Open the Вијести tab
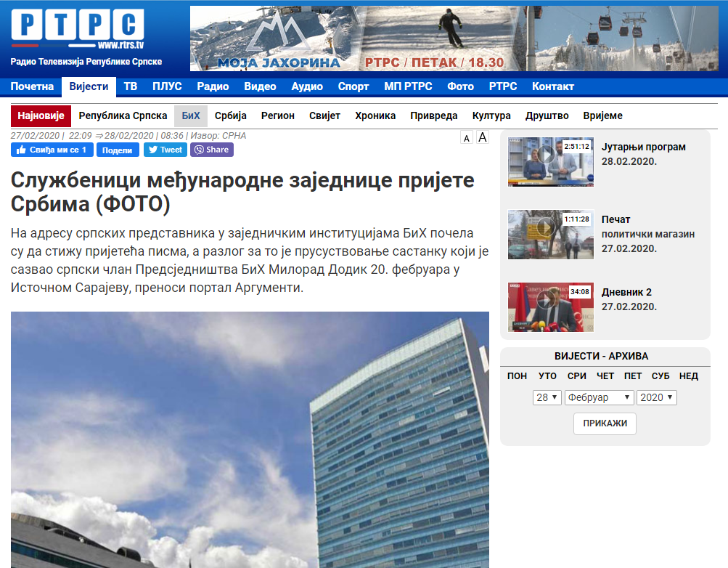This screenshot has width=728, height=568. pos(89,87)
